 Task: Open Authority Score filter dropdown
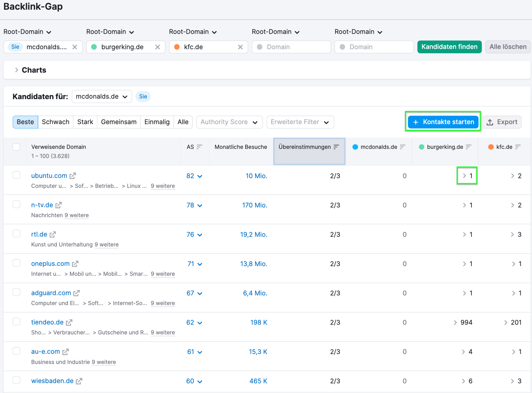(x=229, y=122)
